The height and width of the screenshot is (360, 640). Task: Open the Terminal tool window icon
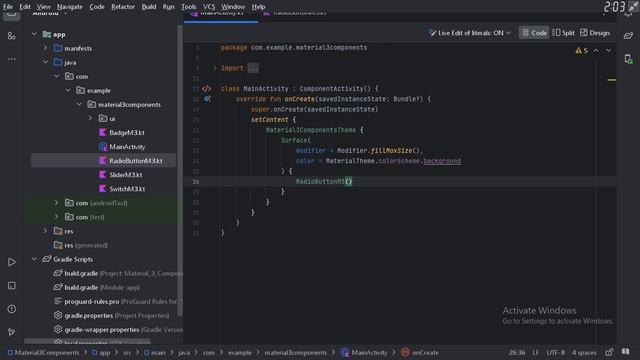point(11,286)
